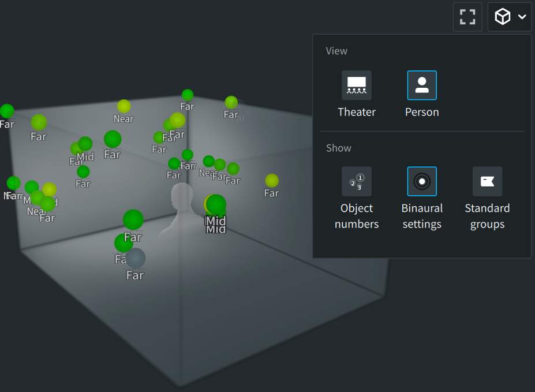
Task: Click the green Far sphere in the top-left corner
Action: tap(8, 111)
